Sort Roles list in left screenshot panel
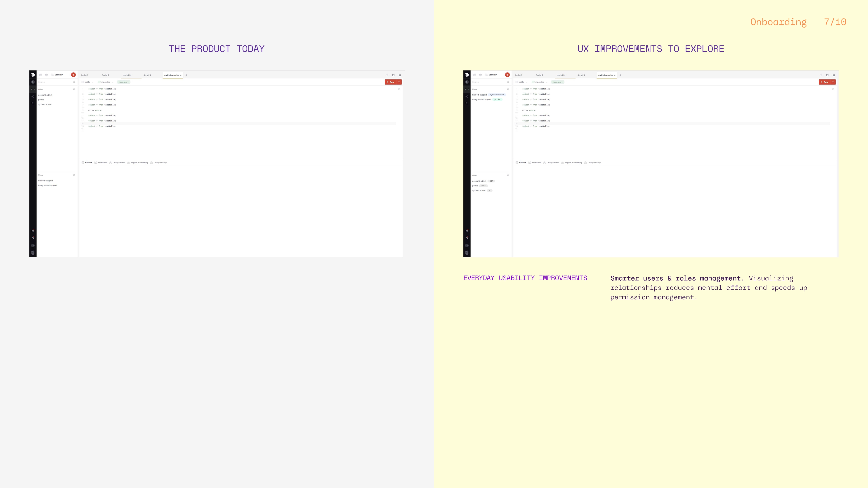This screenshot has width=868, height=488. click(x=74, y=89)
